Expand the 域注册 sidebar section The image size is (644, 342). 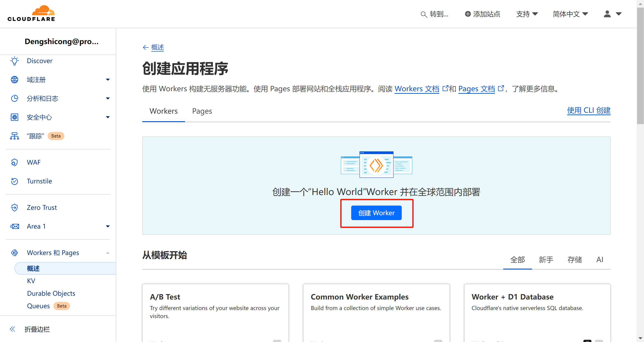point(108,80)
